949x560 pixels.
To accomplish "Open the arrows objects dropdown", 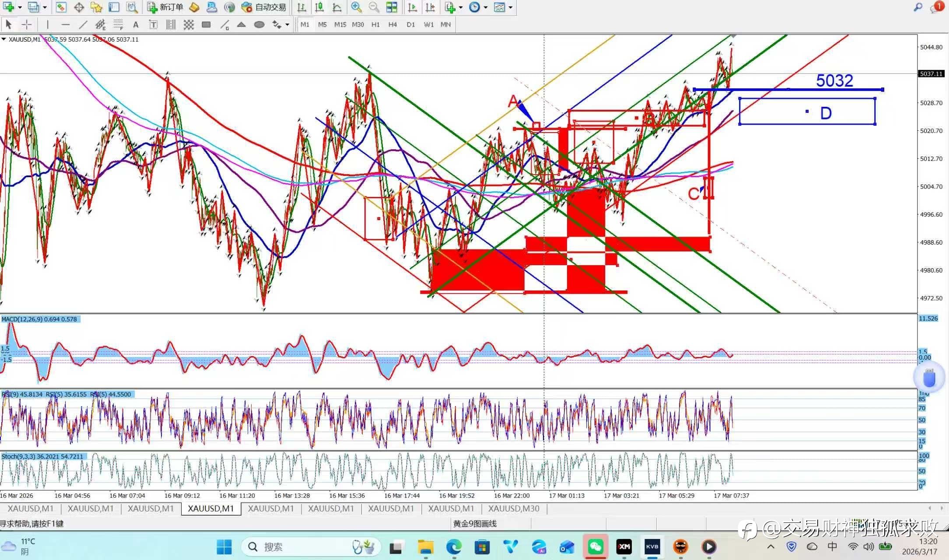I will pos(287,24).
